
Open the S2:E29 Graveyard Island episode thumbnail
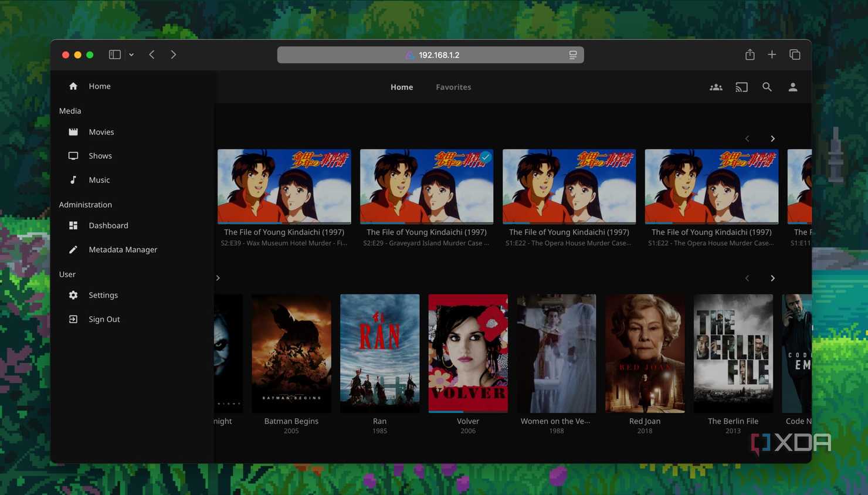point(426,187)
